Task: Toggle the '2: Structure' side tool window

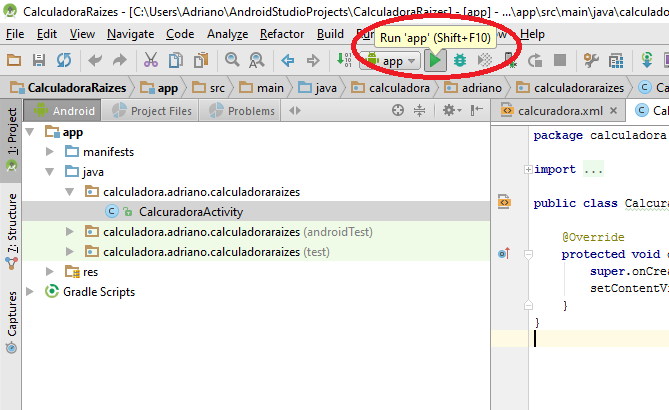Action: [x=12, y=231]
